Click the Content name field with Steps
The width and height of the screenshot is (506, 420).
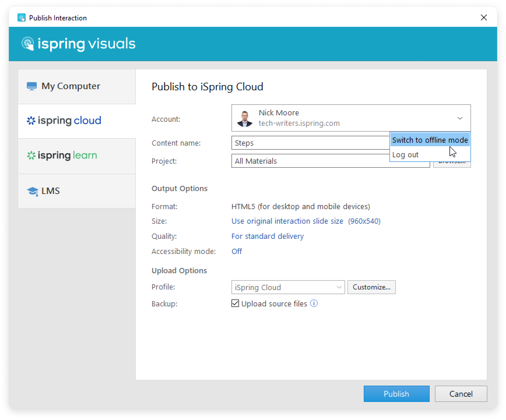[311, 143]
